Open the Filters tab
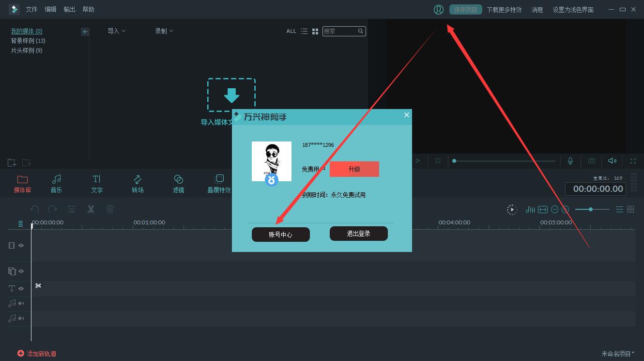The height and width of the screenshot is (361, 644). point(178,184)
